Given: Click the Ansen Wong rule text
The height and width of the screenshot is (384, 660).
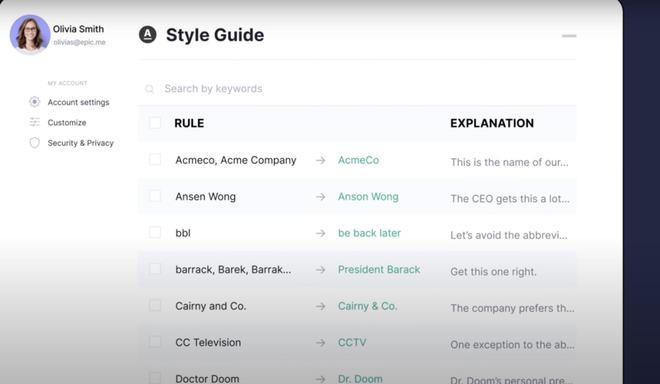Looking at the screenshot, I should coord(205,197).
